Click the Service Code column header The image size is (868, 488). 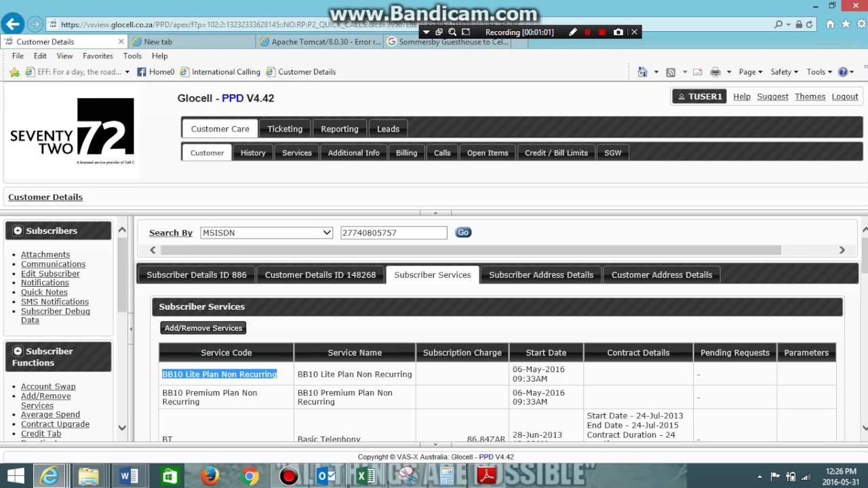(x=226, y=352)
